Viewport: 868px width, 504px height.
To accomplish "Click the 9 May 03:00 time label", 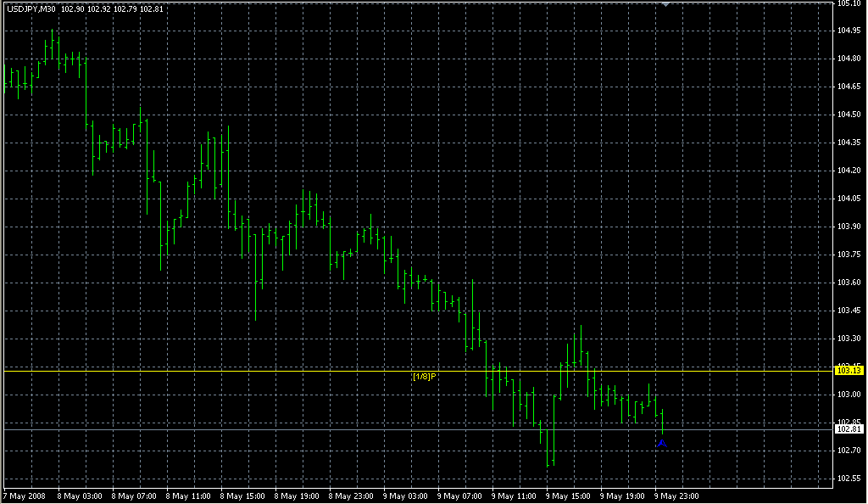I will click(x=405, y=496).
